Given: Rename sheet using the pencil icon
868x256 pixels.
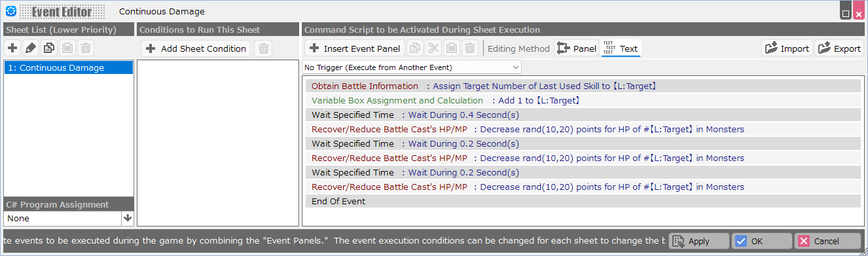Looking at the screenshot, I should pyautogui.click(x=31, y=48).
